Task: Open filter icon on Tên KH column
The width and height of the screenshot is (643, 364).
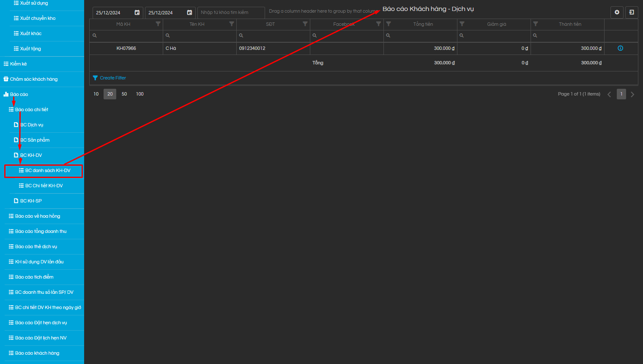Action: point(232,24)
